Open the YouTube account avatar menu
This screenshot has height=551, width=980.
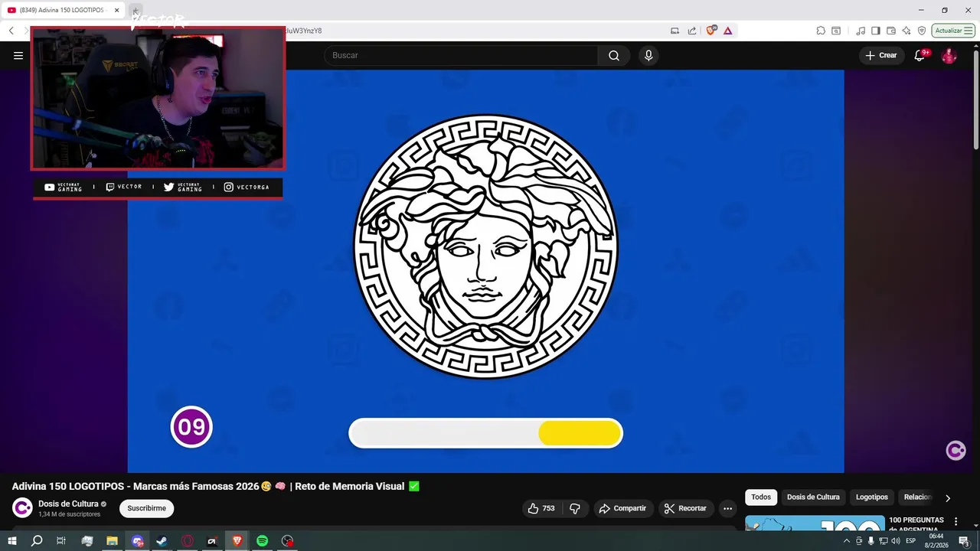[949, 55]
